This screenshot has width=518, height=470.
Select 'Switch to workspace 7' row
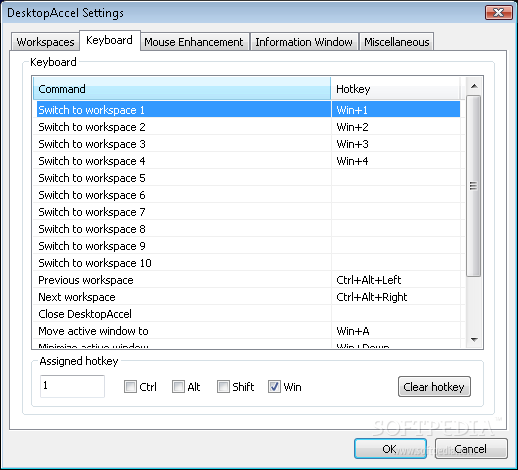click(248, 212)
